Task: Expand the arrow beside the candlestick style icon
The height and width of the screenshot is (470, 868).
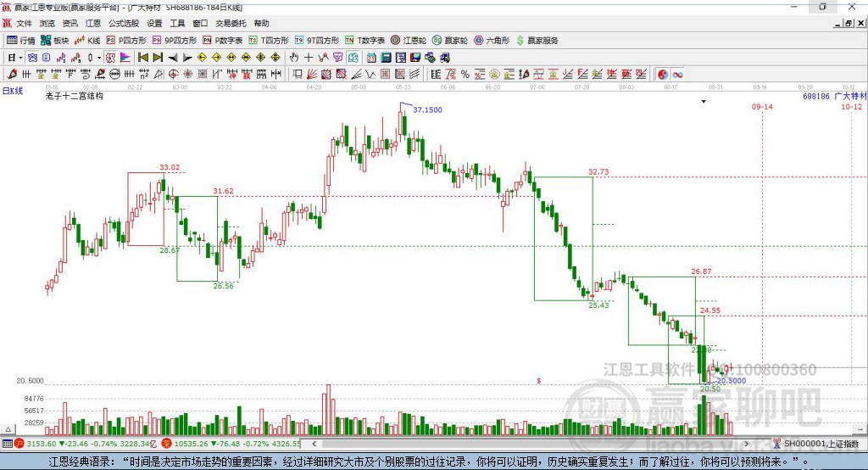Action: click(99, 58)
